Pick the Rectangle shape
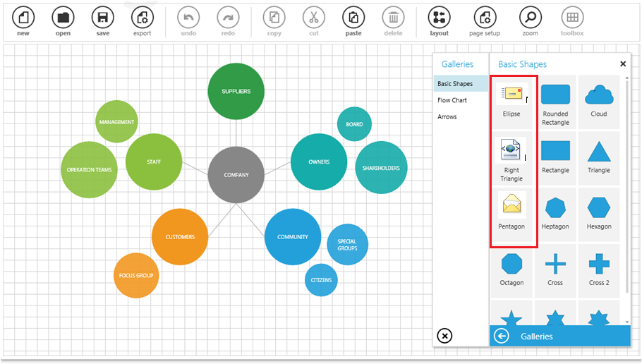 click(556, 159)
